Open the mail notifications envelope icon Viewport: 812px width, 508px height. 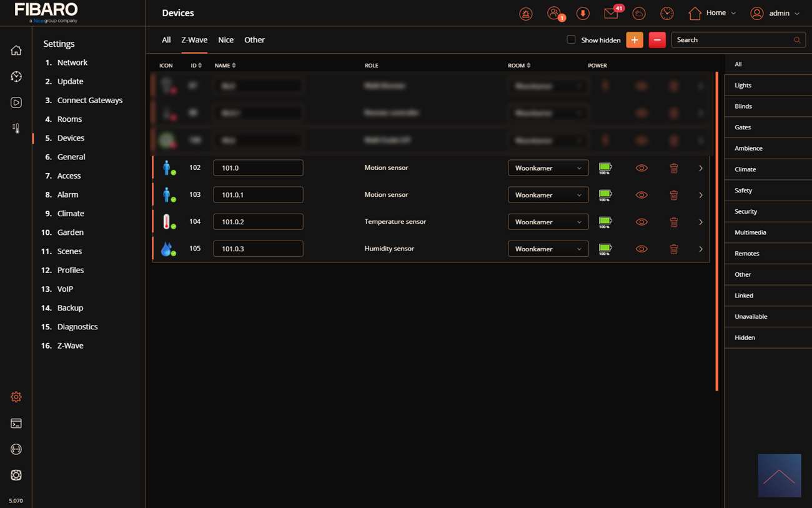pyautogui.click(x=611, y=13)
